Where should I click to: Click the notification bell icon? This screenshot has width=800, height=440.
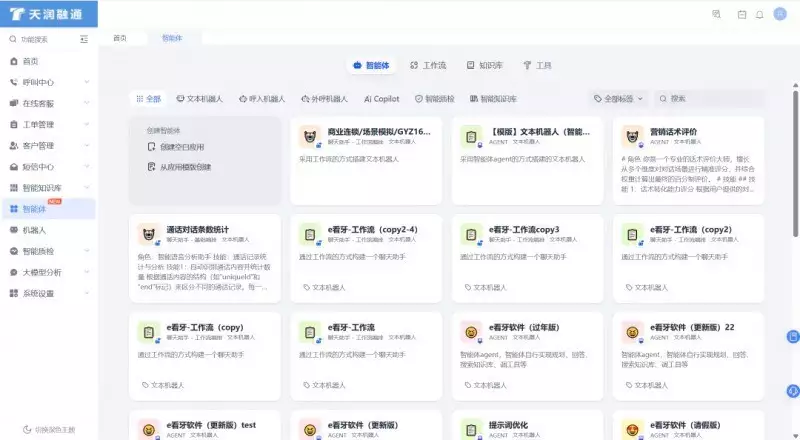point(759,14)
